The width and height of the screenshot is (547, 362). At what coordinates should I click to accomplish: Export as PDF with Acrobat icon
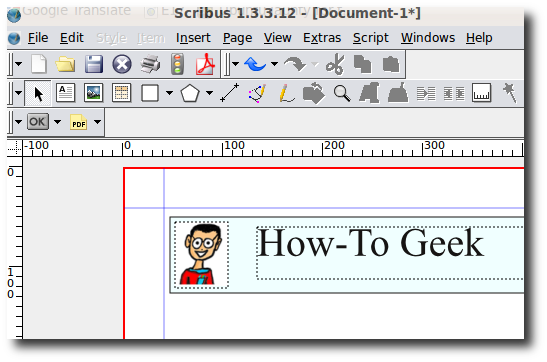(x=205, y=64)
